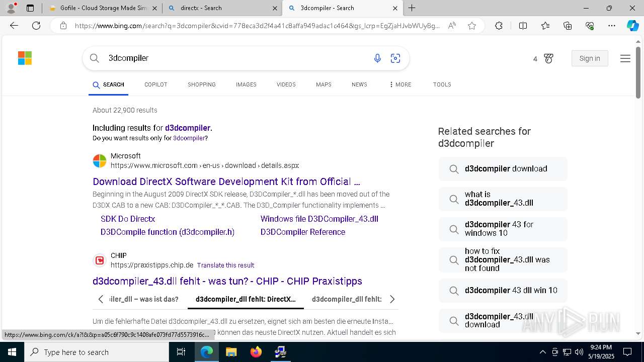Expand the MORE search options
Viewport: 644px width, 362px height.
pos(400,84)
